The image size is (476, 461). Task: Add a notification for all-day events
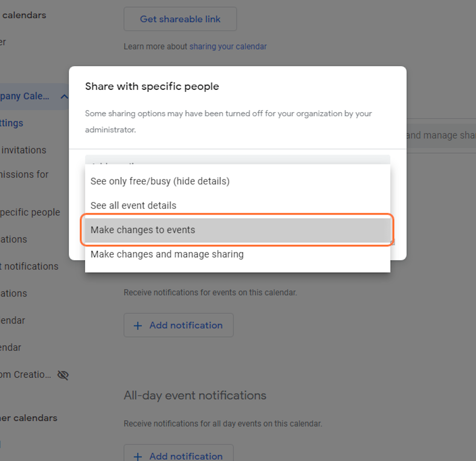[178, 456]
